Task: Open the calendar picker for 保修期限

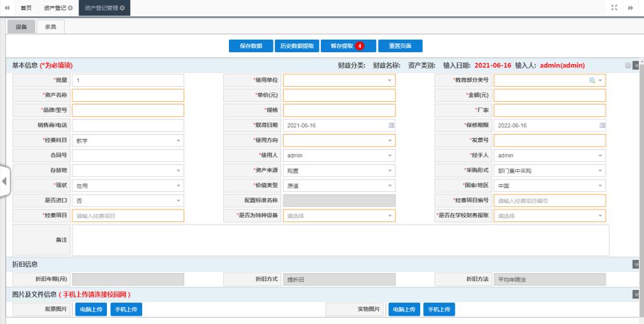Action: pyautogui.click(x=601, y=126)
